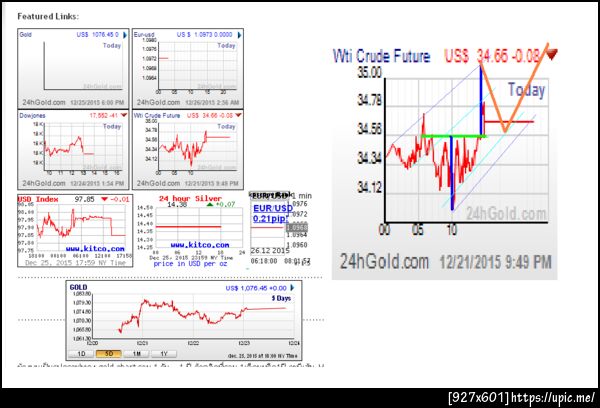Viewport: 600px width, 408px height.
Task: Click the 5 Days GOLD chart title
Action: point(78,287)
